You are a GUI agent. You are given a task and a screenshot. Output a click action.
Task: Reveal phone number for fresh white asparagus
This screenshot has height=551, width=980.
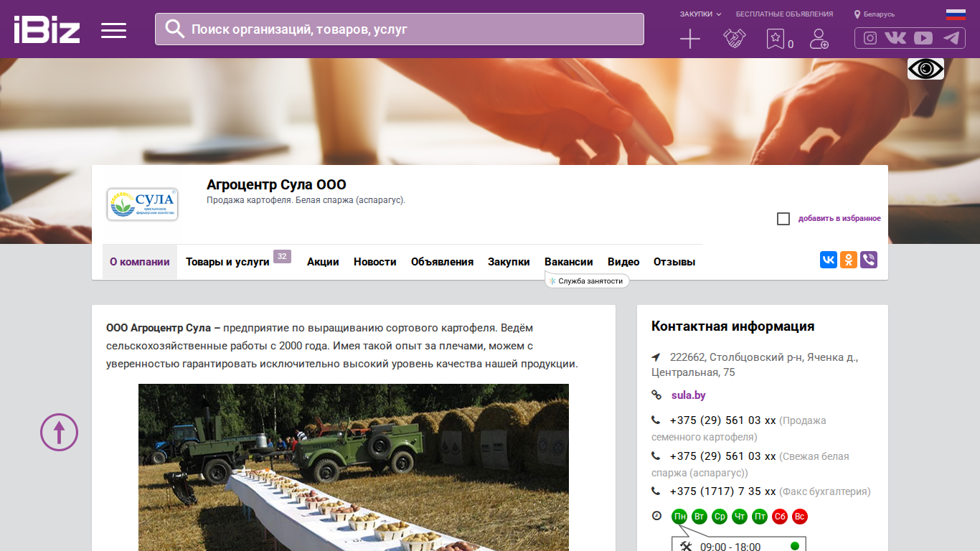coord(723,456)
